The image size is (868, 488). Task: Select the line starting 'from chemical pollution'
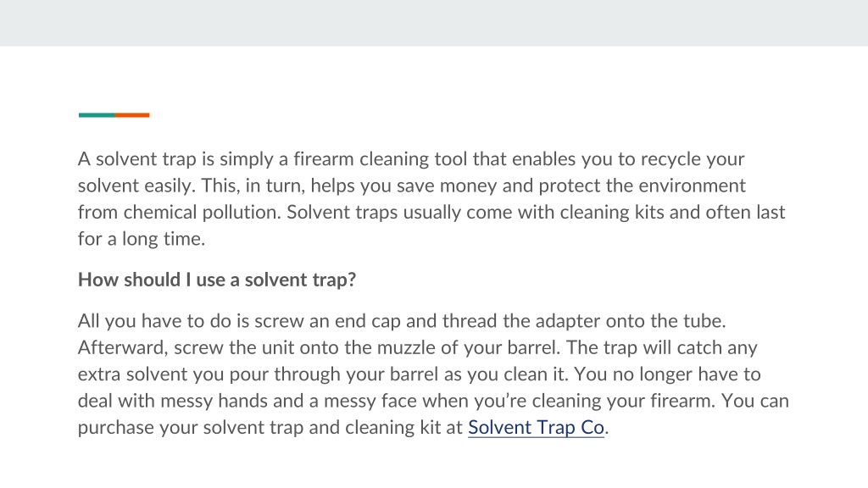click(x=431, y=213)
